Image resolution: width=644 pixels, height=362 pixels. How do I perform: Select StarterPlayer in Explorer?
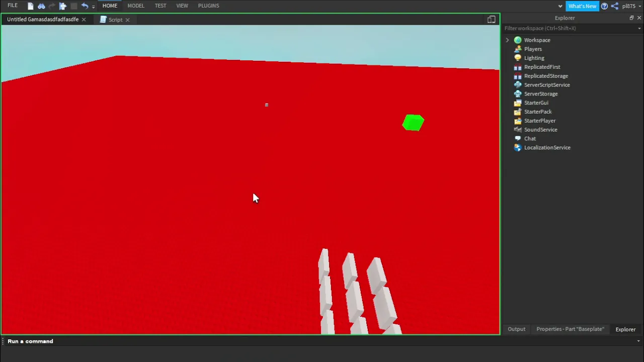click(x=540, y=121)
